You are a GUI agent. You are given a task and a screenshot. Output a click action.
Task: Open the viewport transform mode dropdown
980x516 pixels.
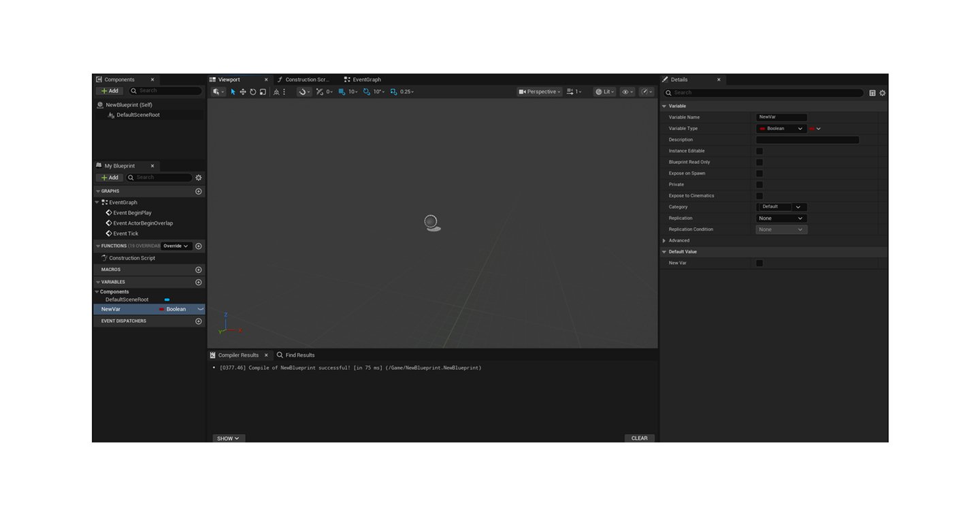218,92
